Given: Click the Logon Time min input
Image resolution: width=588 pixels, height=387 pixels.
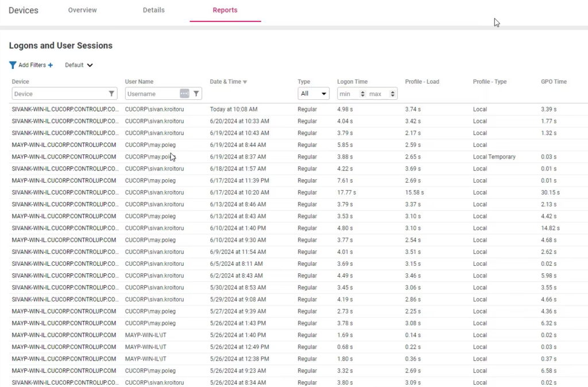Looking at the screenshot, I should 348,94.
